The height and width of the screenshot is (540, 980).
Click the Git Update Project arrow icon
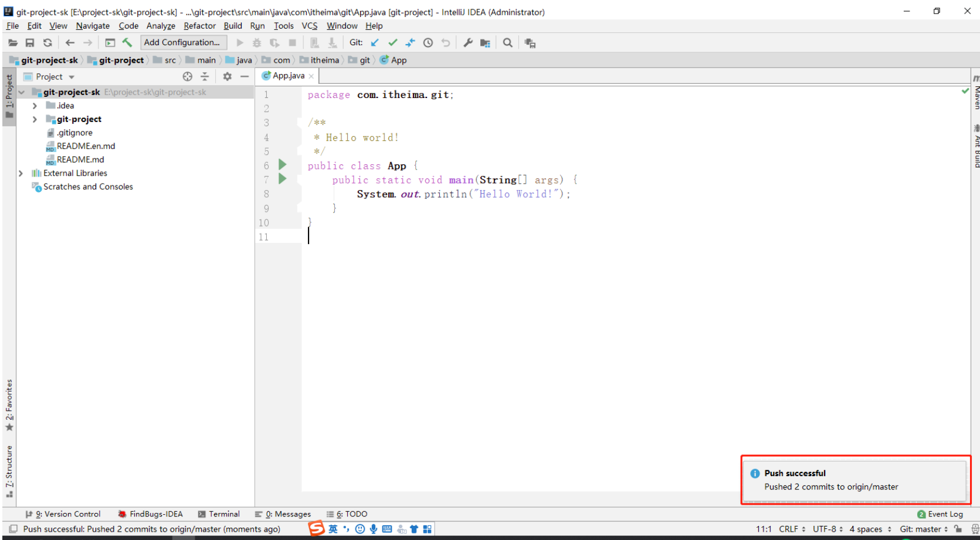pyautogui.click(x=375, y=42)
